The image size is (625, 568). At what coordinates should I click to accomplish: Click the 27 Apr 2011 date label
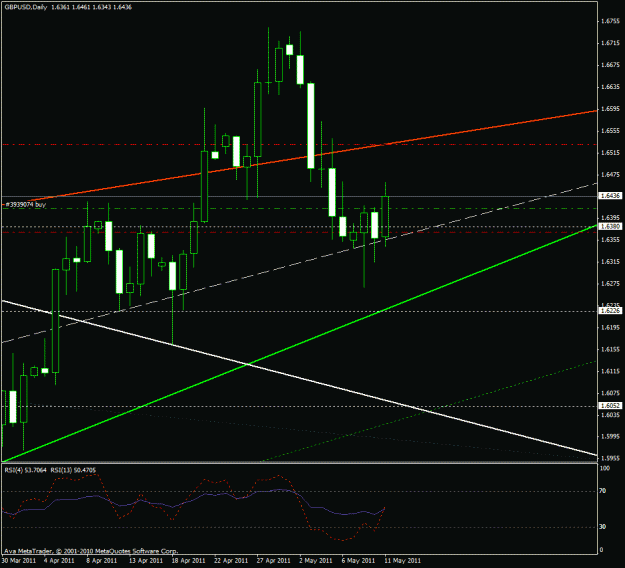tap(274, 561)
